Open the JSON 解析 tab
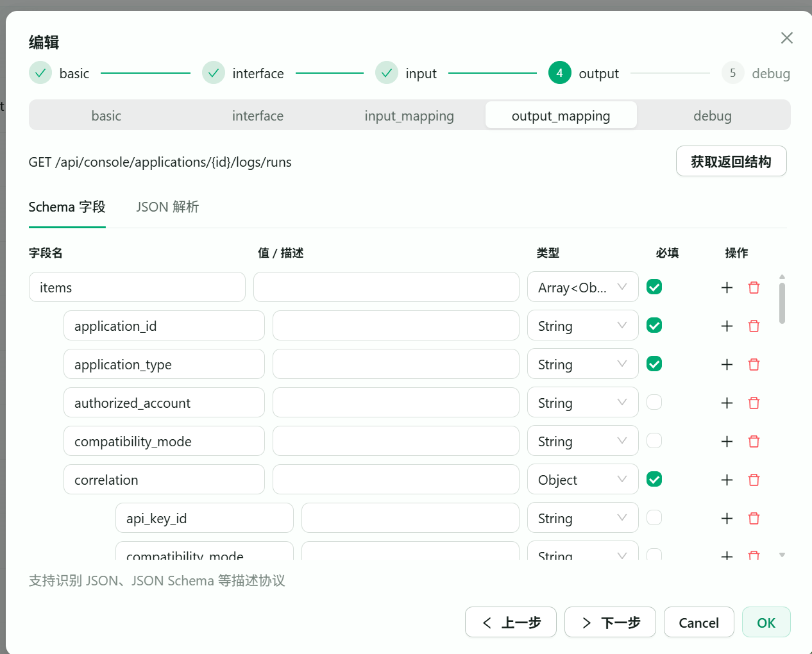The width and height of the screenshot is (812, 654). click(x=167, y=207)
